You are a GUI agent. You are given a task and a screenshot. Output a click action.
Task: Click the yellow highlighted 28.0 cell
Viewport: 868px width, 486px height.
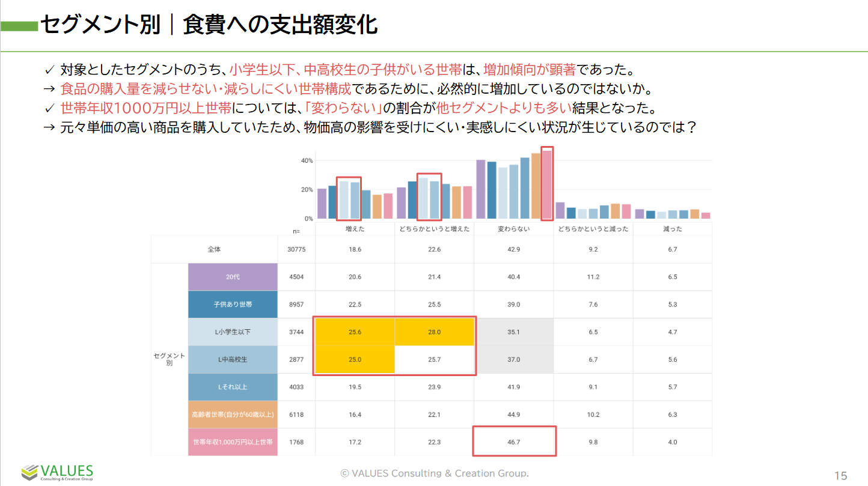pyautogui.click(x=434, y=332)
